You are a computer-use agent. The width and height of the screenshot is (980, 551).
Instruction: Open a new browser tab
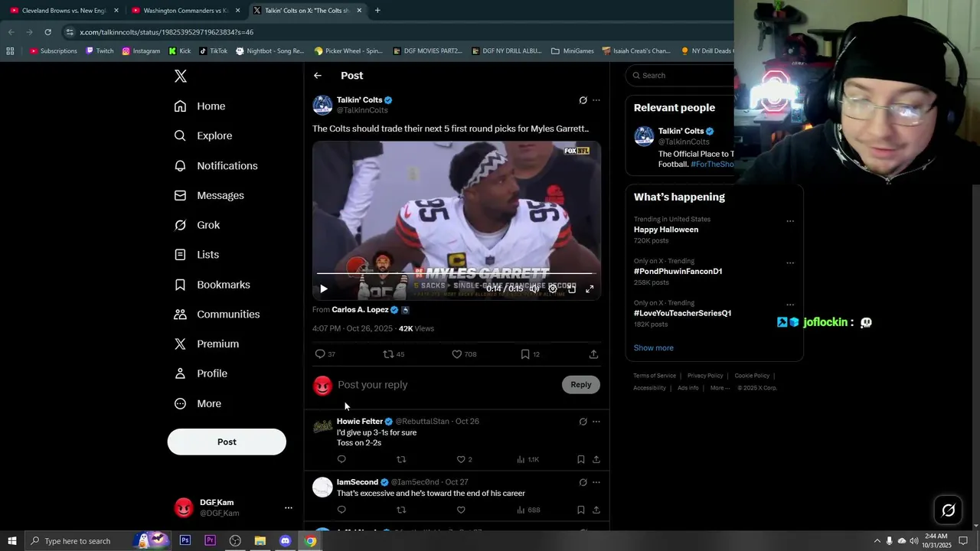(377, 11)
